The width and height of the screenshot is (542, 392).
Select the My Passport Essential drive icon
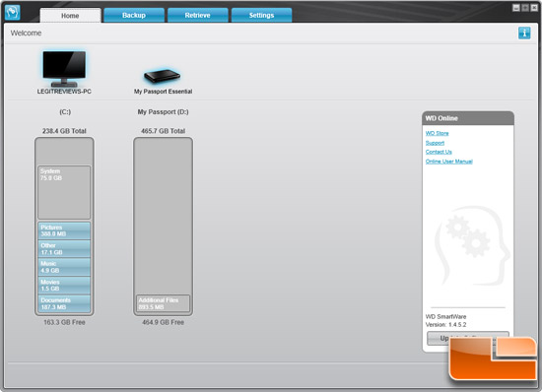(x=163, y=76)
